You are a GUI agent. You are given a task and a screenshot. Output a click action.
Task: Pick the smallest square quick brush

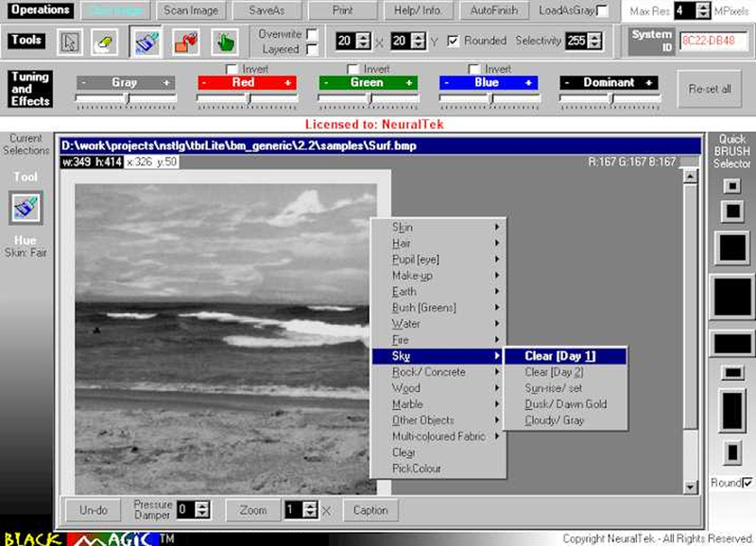(x=731, y=185)
